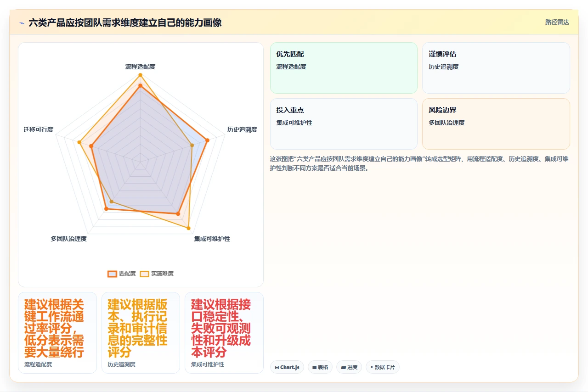The height and width of the screenshot is (392, 588).
Task: Click the description paragraph starting 这张图把
Action: 419,163
